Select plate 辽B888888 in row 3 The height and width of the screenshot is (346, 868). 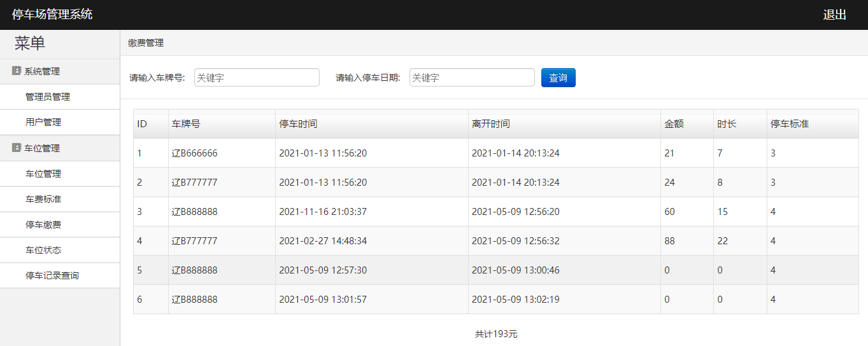(x=194, y=212)
